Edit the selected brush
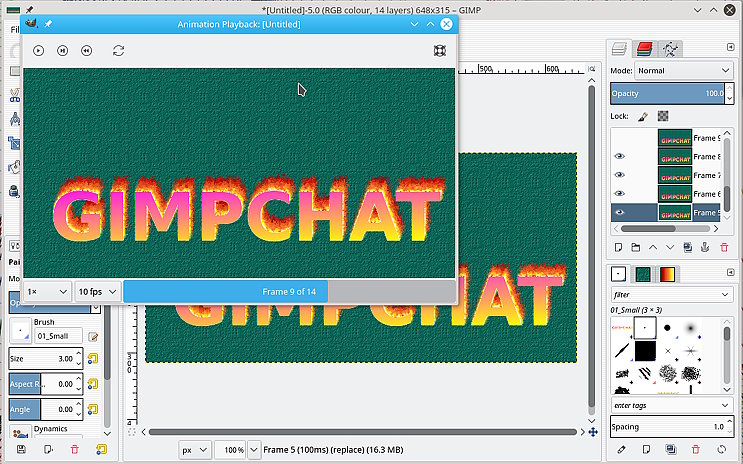The height and width of the screenshot is (464, 743). pos(621,449)
